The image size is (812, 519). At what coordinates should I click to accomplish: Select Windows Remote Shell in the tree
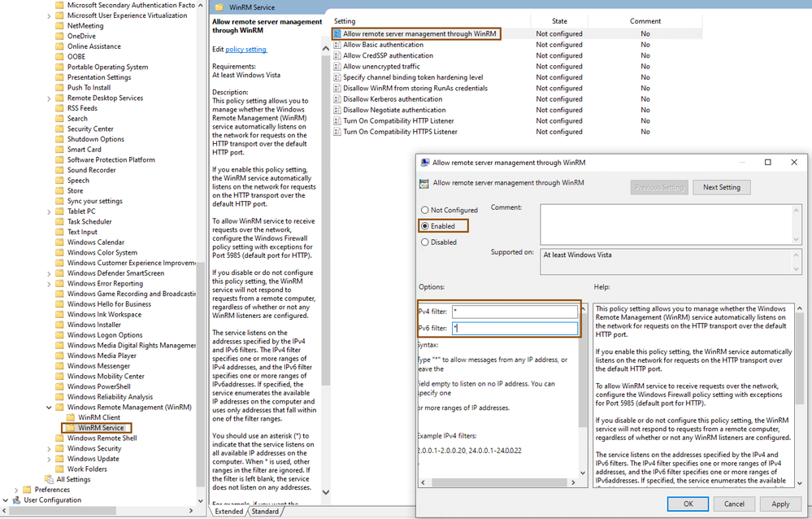[x=102, y=438]
